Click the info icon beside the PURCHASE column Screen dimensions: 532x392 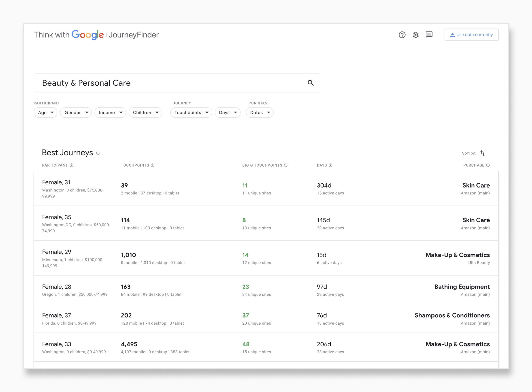(x=488, y=165)
